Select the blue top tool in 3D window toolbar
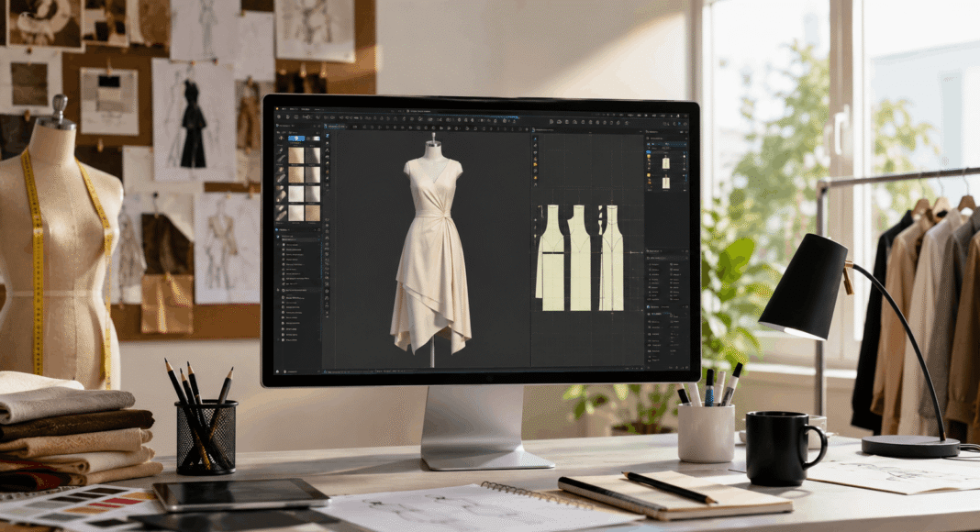 [327, 136]
